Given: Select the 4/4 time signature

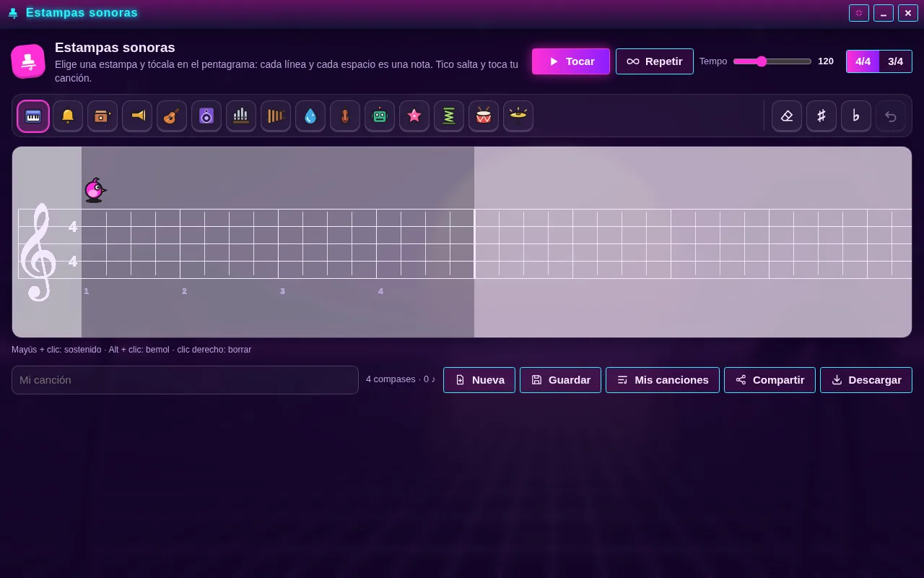Looking at the screenshot, I should tap(863, 61).
